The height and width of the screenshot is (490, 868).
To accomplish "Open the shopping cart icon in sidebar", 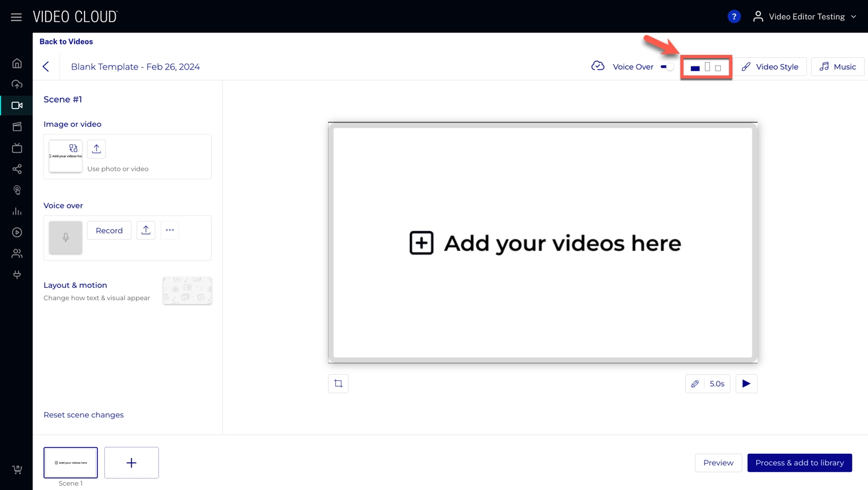I will click(x=17, y=469).
